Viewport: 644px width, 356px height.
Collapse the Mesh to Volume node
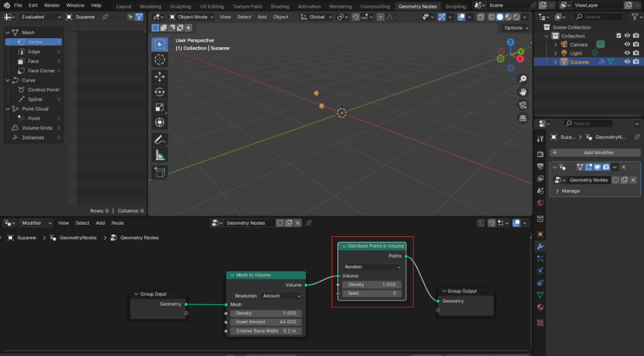point(232,275)
